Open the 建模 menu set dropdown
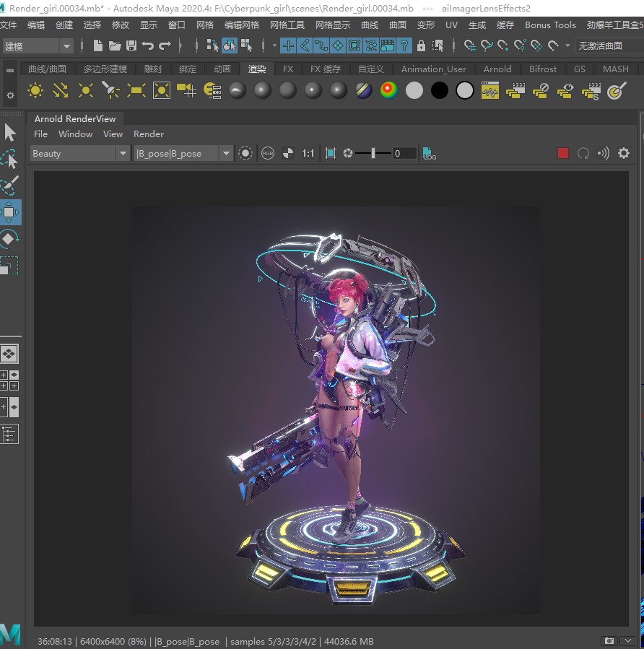 pos(38,45)
